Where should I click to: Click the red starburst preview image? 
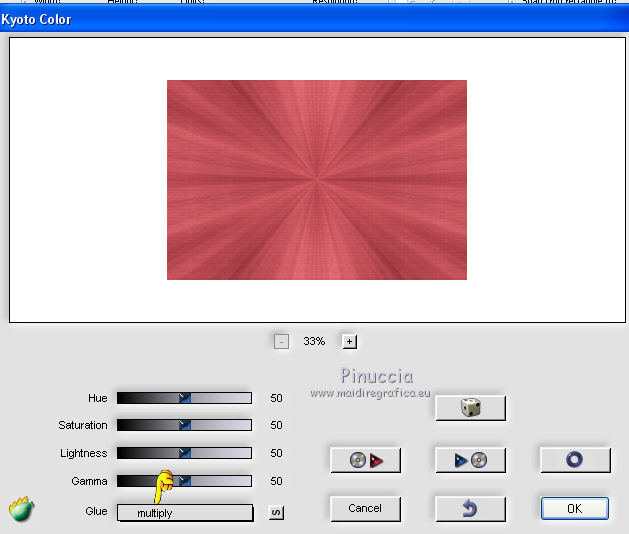point(317,180)
